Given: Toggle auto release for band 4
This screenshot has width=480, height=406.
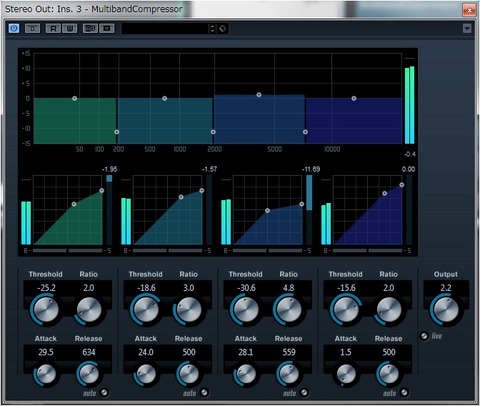Looking at the screenshot, I should 404,392.
